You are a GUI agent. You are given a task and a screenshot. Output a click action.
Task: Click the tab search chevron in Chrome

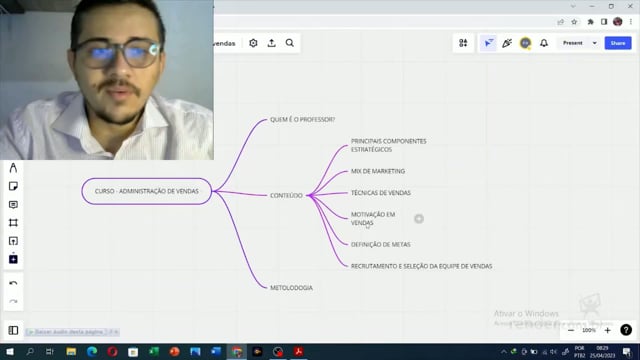point(573,6)
